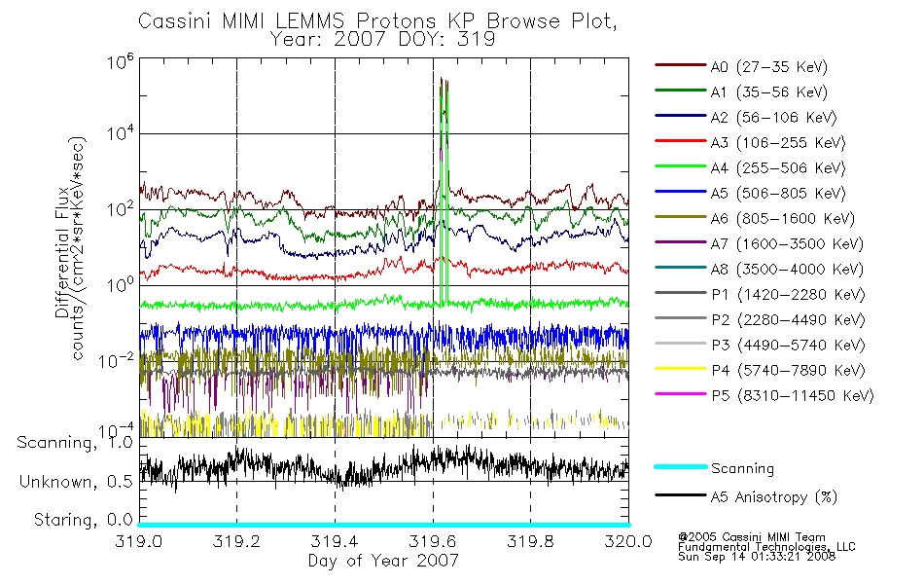Click the plot title 'Cassini MIMI LEMMS Protons KP Browse Plot,'
This screenshot has width=924, height=584.
pyautogui.click(x=377, y=21)
